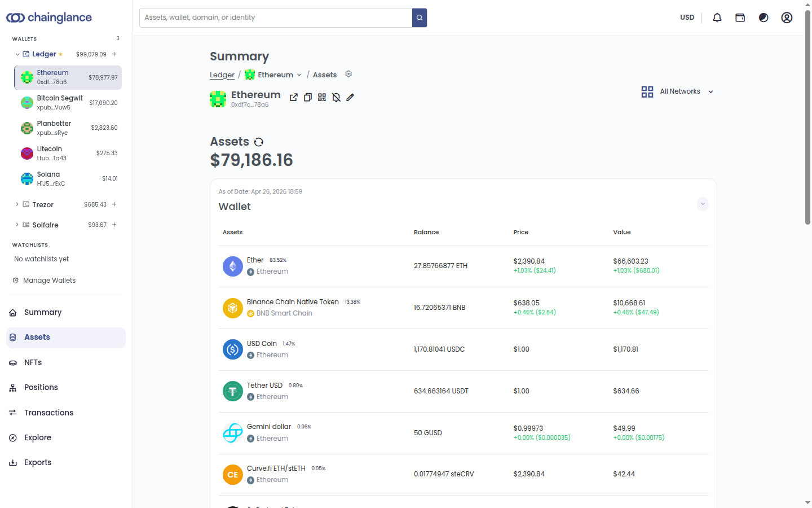Add a wallet to Trezor group
The height and width of the screenshot is (508, 812).
pos(114,204)
